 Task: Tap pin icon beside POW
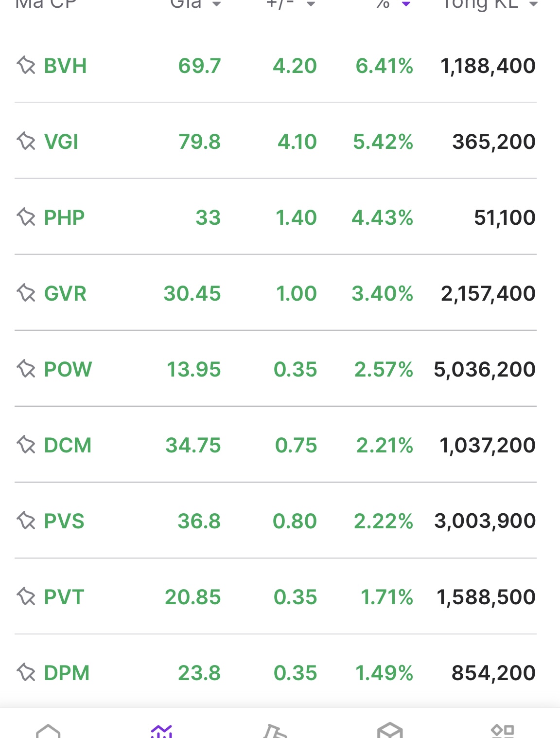click(26, 369)
